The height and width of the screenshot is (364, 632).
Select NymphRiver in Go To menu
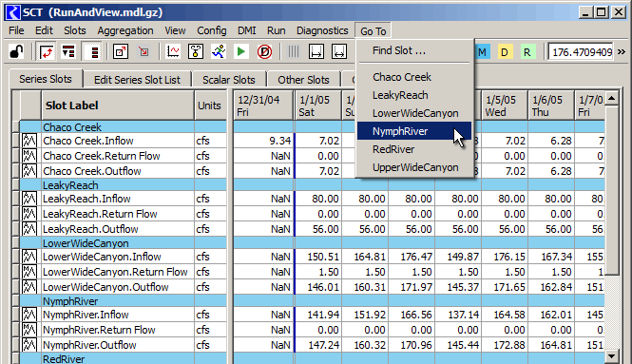pos(414,131)
